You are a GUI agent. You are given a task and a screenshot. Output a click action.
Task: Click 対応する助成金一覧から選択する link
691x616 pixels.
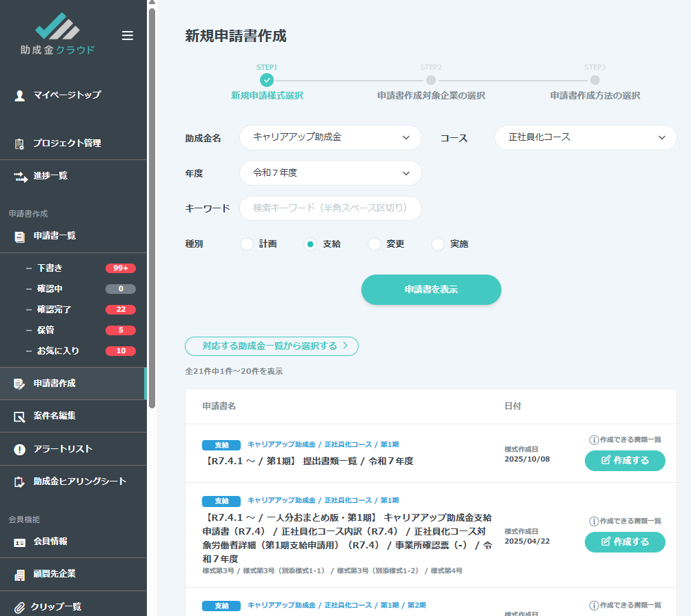(x=272, y=346)
